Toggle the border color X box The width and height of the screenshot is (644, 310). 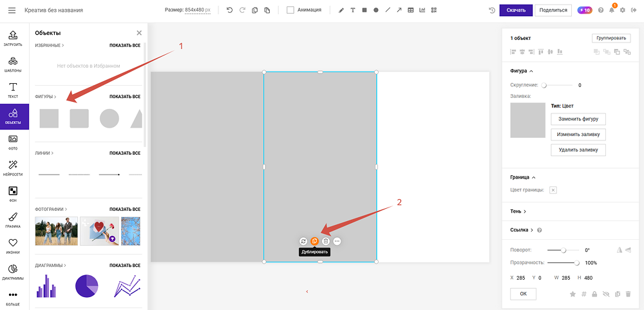tap(553, 190)
